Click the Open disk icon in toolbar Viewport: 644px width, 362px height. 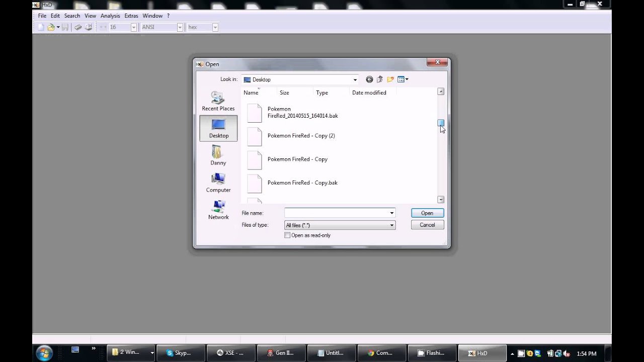88,27
